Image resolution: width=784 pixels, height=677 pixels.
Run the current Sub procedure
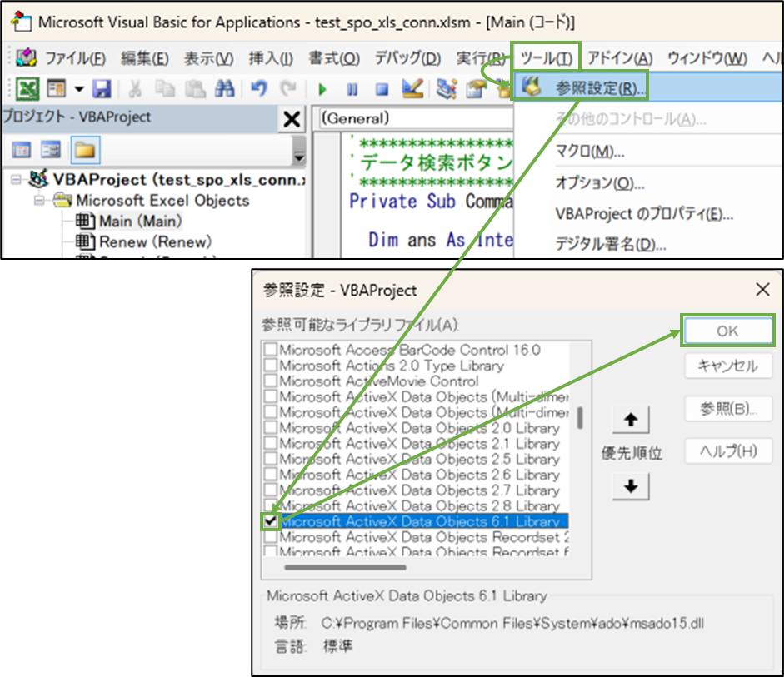pyautogui.click(x=322, y=89)
